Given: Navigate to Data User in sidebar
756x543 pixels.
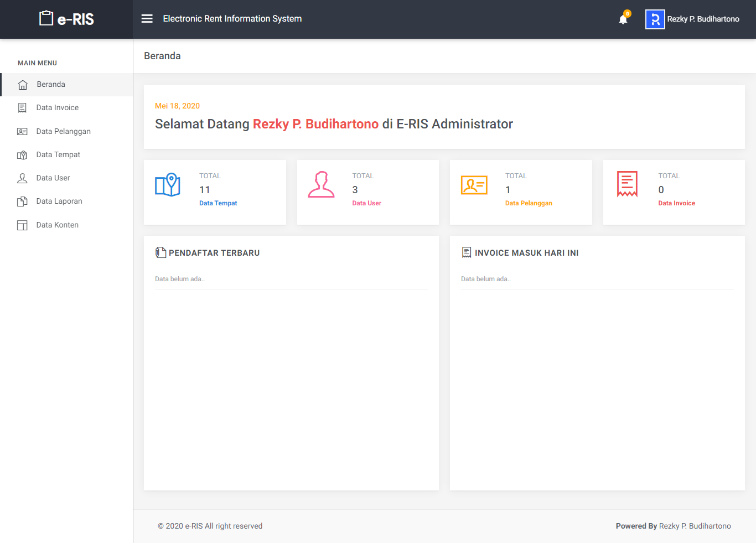Looking at the screenshot, I should pyautogui.click(x=53, y=178).
